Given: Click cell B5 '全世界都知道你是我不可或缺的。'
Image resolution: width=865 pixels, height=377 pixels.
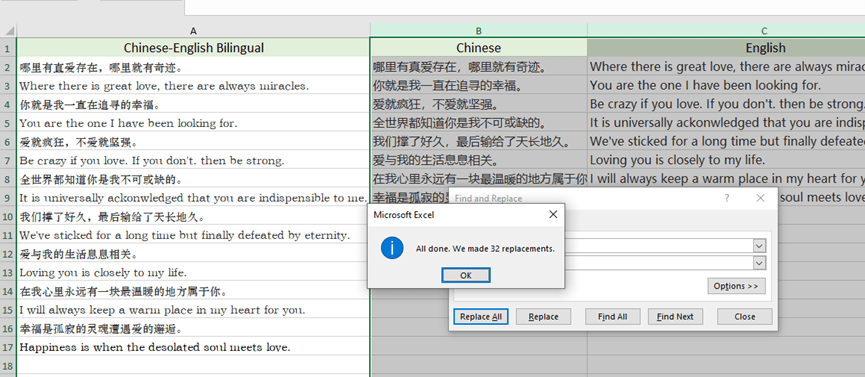Looking at the screenshot, I should [478, 123].
